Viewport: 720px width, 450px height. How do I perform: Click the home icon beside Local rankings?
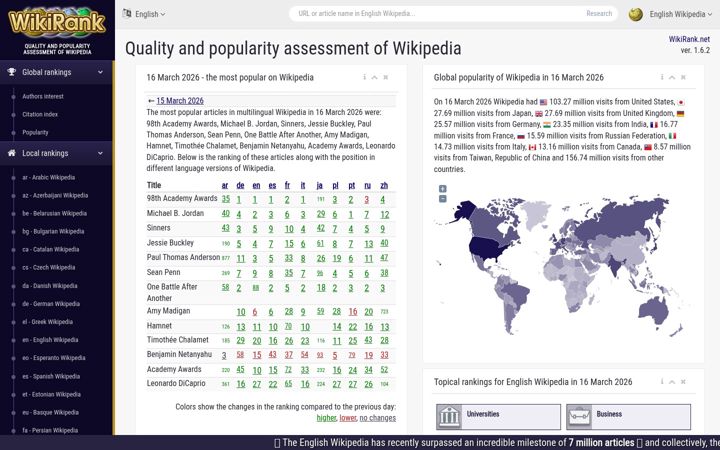pyautogui.click(x=12, y=153)
